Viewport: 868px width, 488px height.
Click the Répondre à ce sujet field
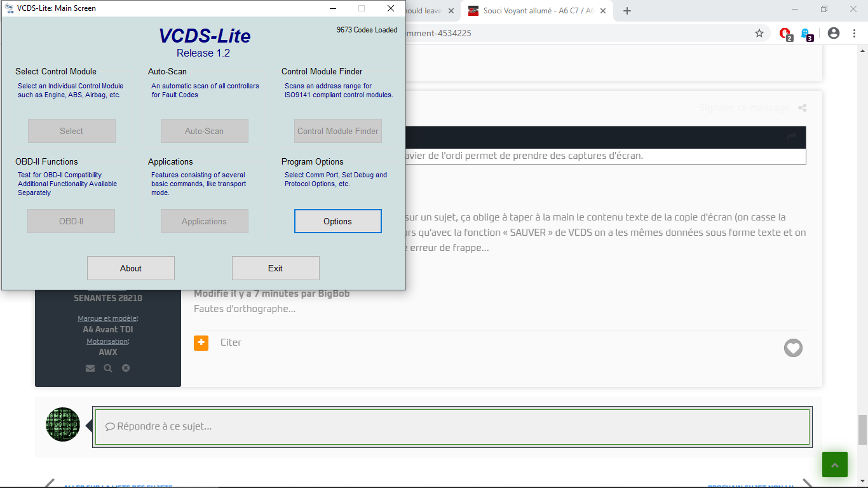pos(452,426)
